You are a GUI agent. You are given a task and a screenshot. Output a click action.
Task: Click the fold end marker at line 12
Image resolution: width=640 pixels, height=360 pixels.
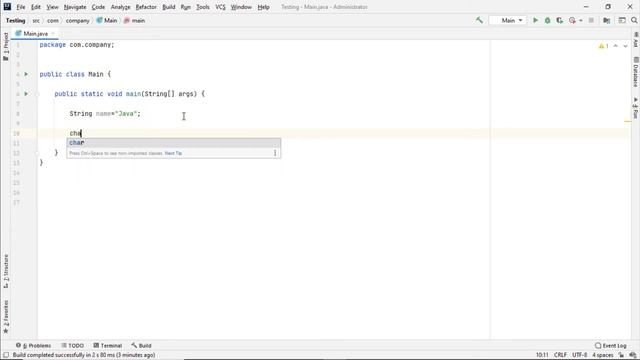coord(37,153)
